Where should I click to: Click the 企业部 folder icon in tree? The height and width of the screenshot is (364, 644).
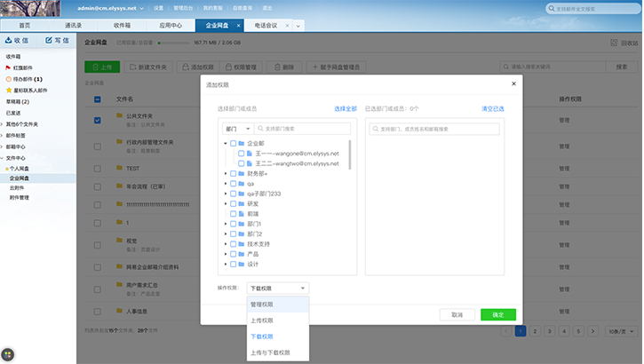[x=241, y=143]
